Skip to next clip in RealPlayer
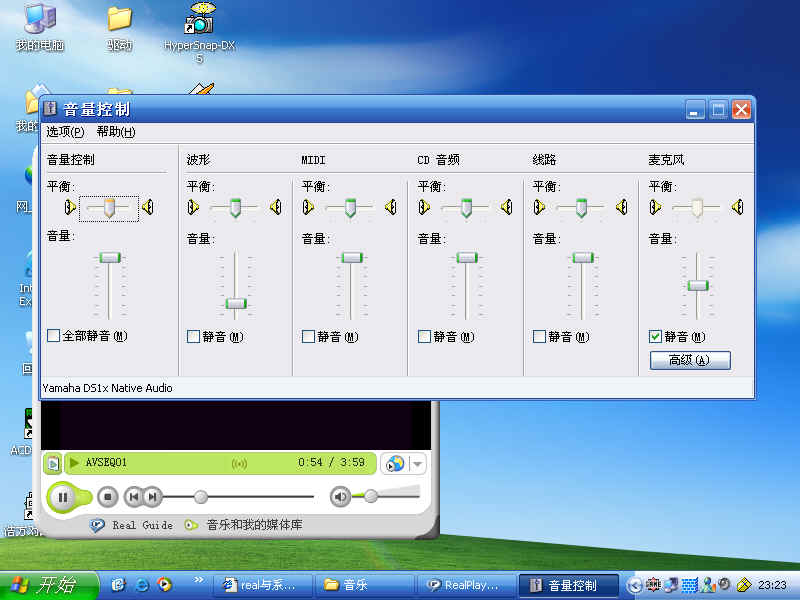This screenshot has width=800, height=600. click(x=152, y=496)
